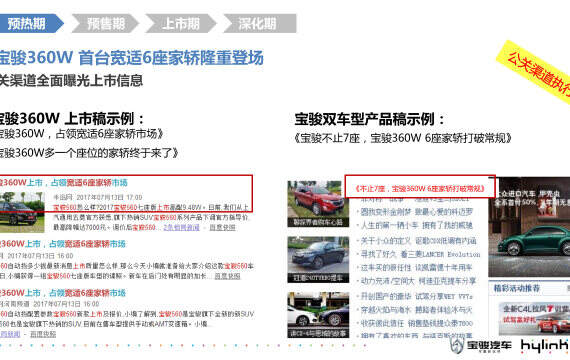Viewport: 570px width, 360px height.
Task: Click the white and dark cars thumbnail
Action: click(318, 315)
